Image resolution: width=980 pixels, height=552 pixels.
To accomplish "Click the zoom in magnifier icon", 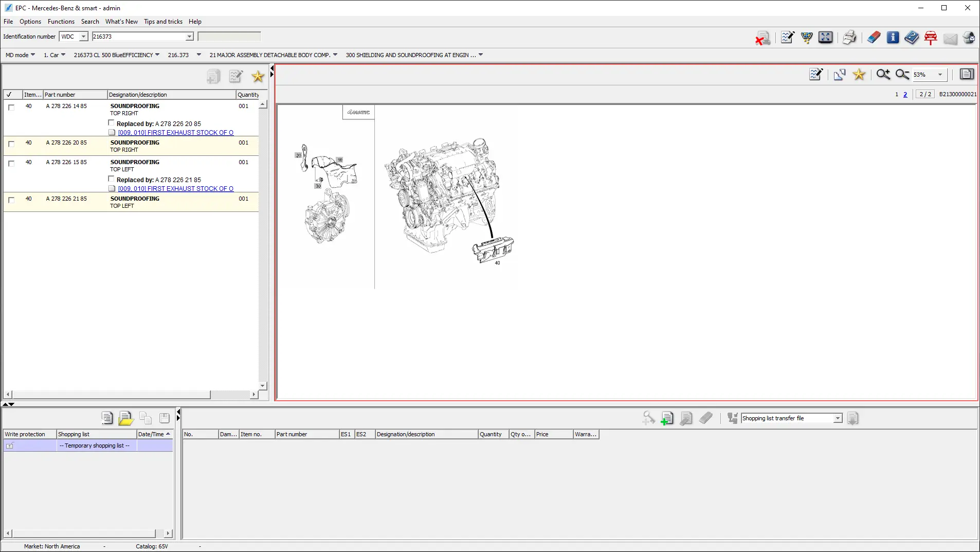I will pyautogui.click(x=883, y=75).
